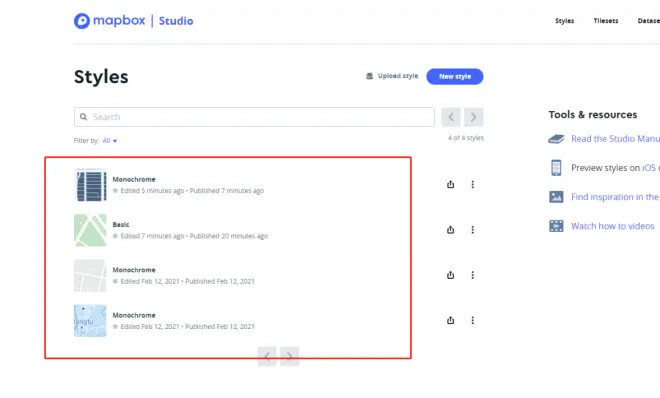
Task: Open menu for Monochrome edited 5 minutes ago
Action: pos(473,184)
